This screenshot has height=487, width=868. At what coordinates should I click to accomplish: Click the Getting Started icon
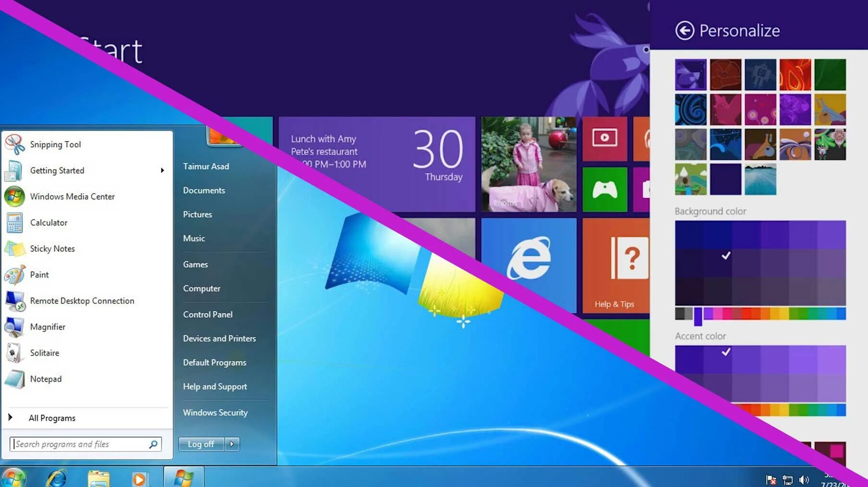pyautogui.click(x=14, y=171)
